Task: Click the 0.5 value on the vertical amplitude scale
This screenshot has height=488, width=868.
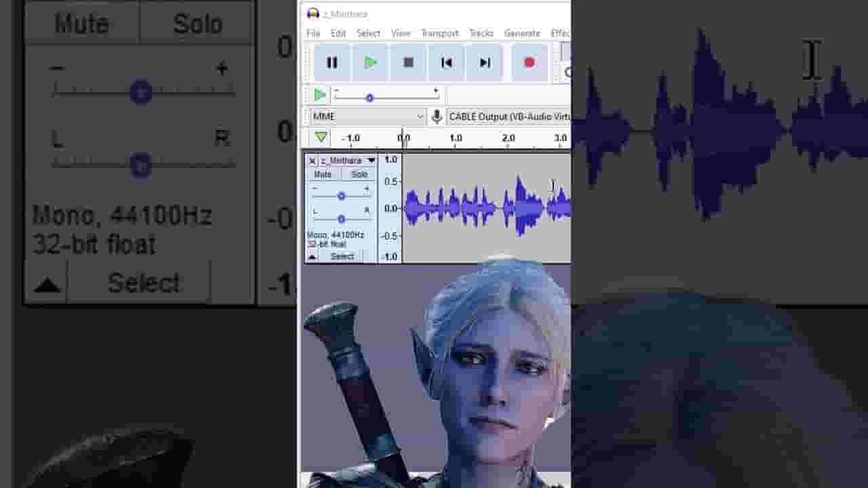Action: coord(391,182)
